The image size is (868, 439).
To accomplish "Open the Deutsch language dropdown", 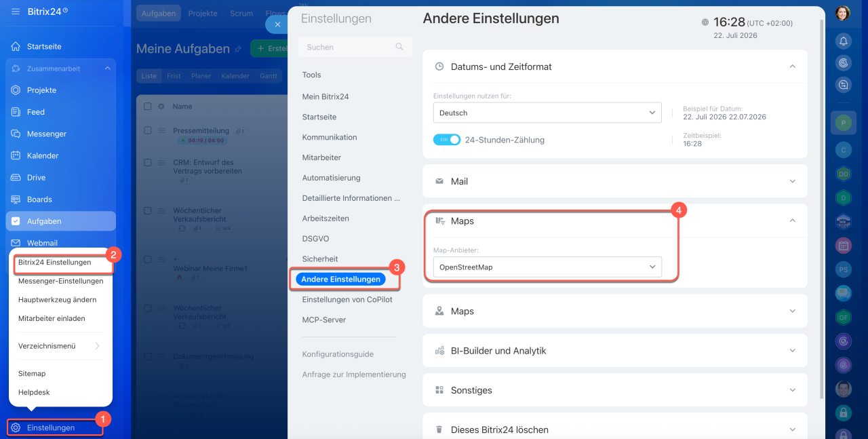I will (x=547, y=113).
